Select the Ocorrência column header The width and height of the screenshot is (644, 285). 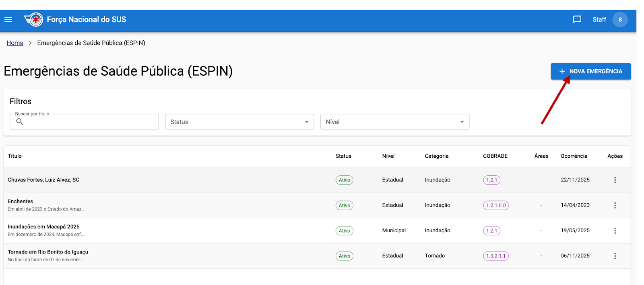[x=574, y=156]
